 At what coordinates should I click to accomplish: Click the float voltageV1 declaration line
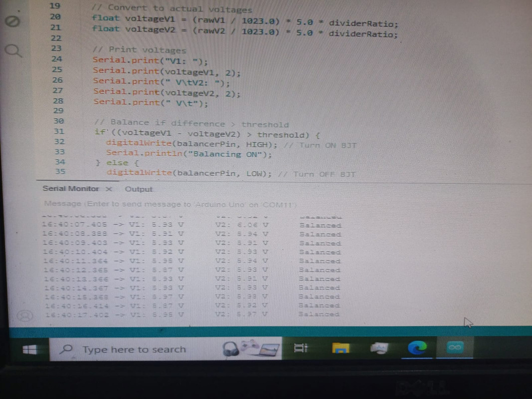click(245, 21)
